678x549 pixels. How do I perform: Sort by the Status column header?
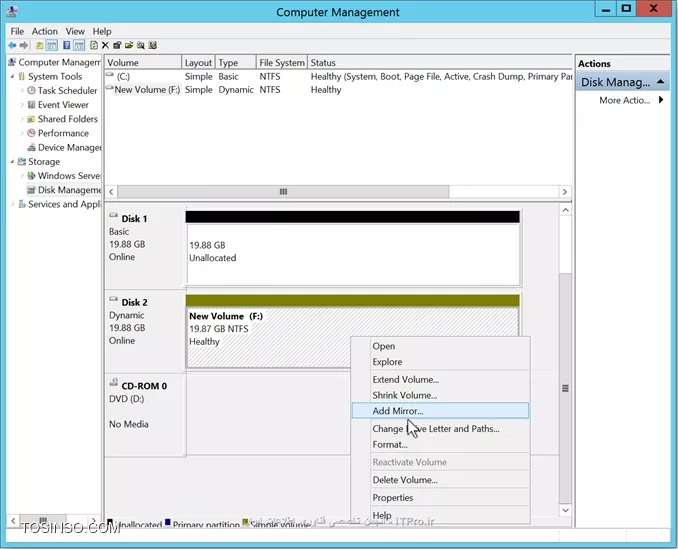click(440, 63)
